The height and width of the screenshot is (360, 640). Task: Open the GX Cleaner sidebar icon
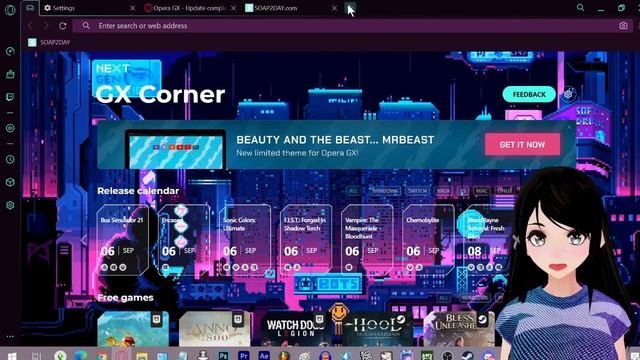coord(10,74)
